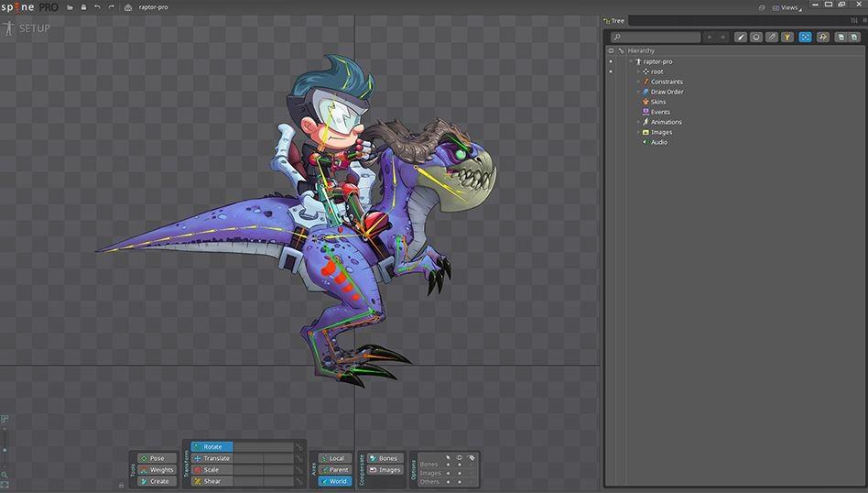Select the Animations tree item
This screenshot has height=493, width=868.
(x=666, y=122)
